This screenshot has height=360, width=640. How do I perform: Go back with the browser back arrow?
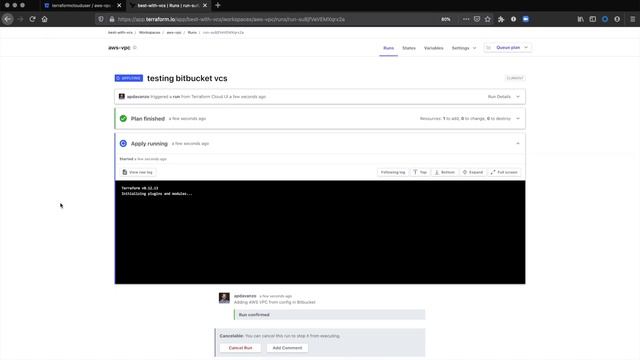(8, 19)
